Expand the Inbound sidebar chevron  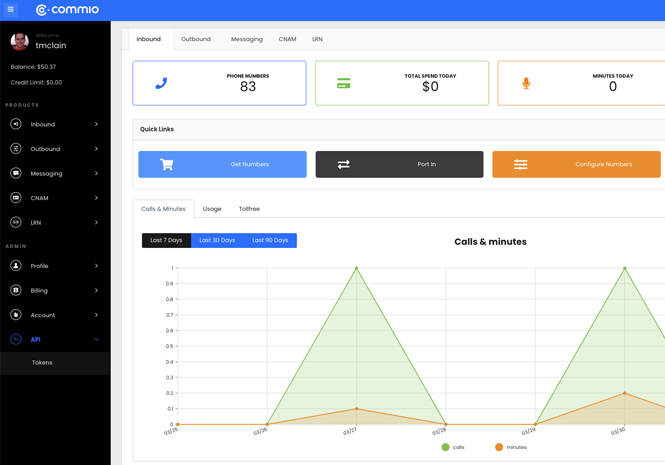point(96,124)
